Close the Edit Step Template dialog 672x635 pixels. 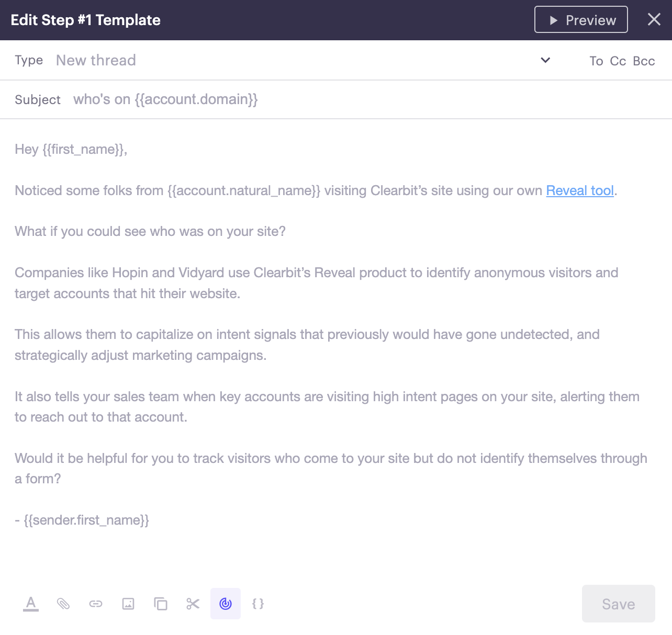[654, 19]
